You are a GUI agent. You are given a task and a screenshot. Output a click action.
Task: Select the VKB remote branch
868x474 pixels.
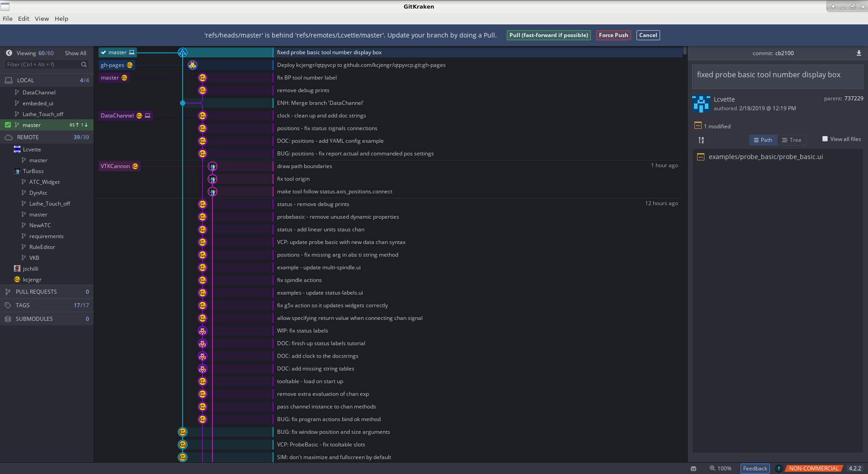point(47,258)
